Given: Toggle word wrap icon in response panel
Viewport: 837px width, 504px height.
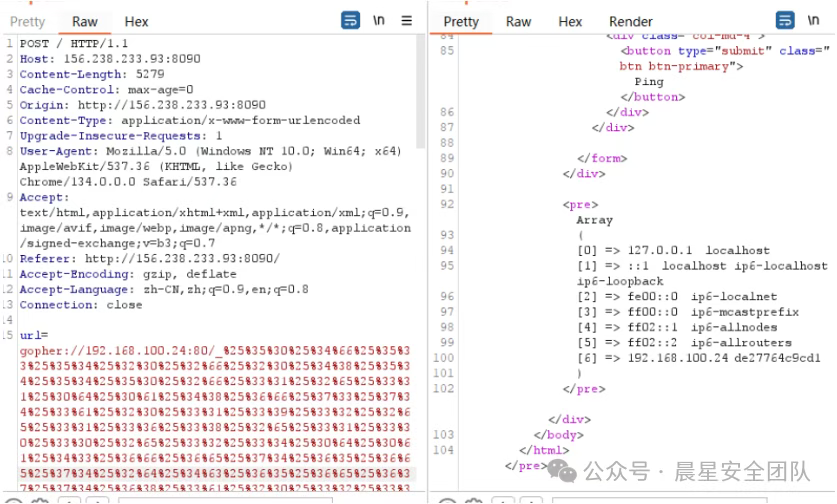Looking at the screenshot, I should (x=786, y=20).
